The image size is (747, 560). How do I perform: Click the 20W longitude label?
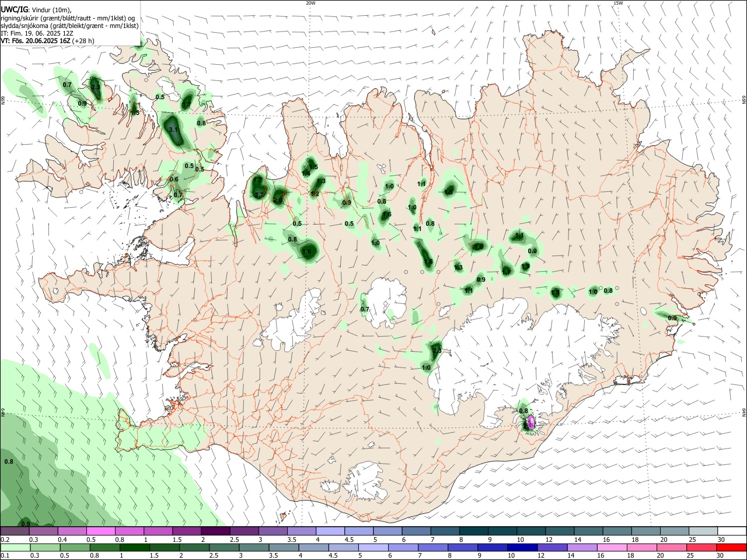(x=310, y=3)
